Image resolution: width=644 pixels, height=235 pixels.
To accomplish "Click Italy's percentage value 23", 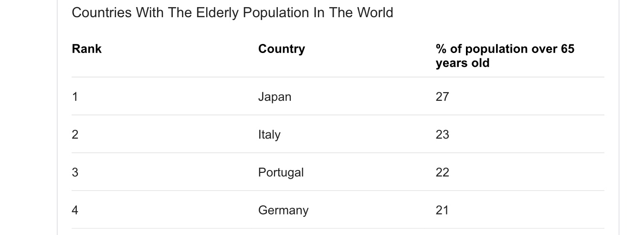I will (x=442, y=135).
